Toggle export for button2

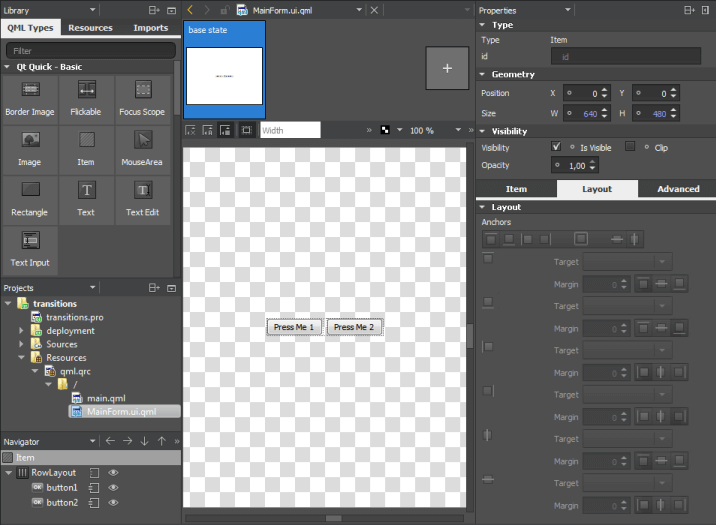94,503
